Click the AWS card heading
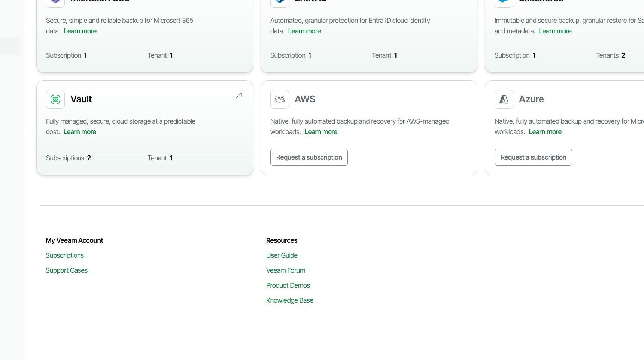This screenshot has width=644, height=360. 305,99
